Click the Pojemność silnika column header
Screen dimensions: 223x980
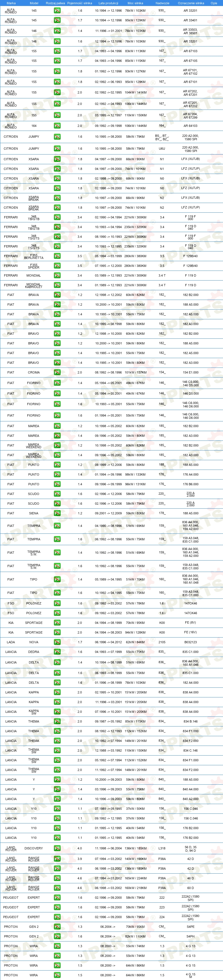coord(80,3)
